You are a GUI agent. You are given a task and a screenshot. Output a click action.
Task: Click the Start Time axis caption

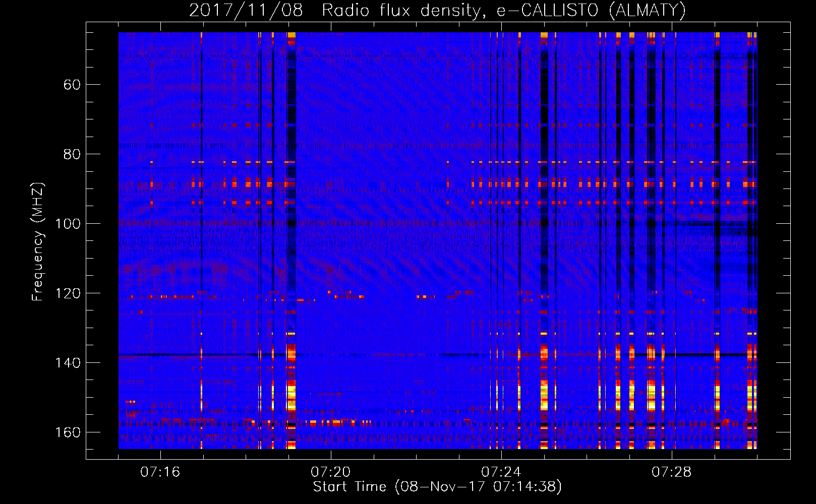click(437, 487)
